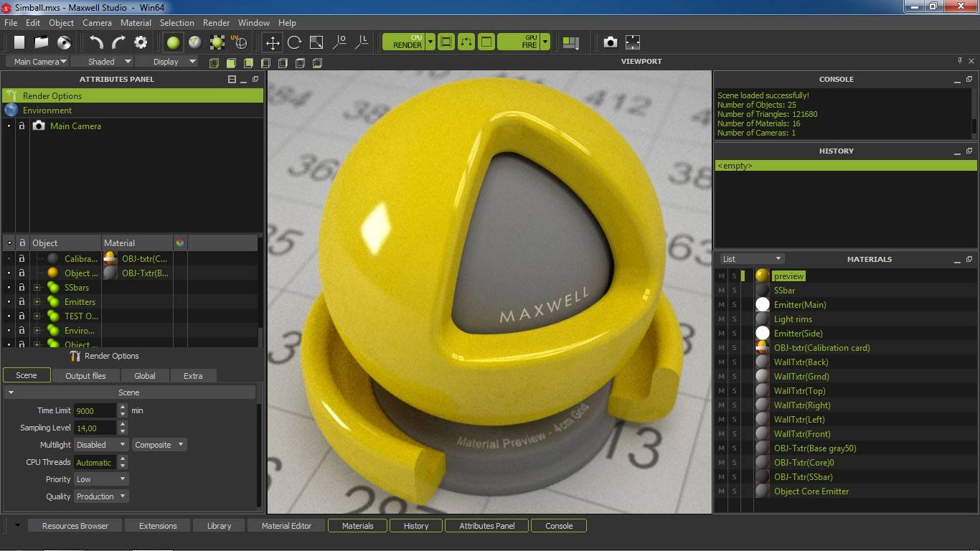980x551 pixels.
Task: Select the object selection mode sphere icon
Action: tap(173, 42)
